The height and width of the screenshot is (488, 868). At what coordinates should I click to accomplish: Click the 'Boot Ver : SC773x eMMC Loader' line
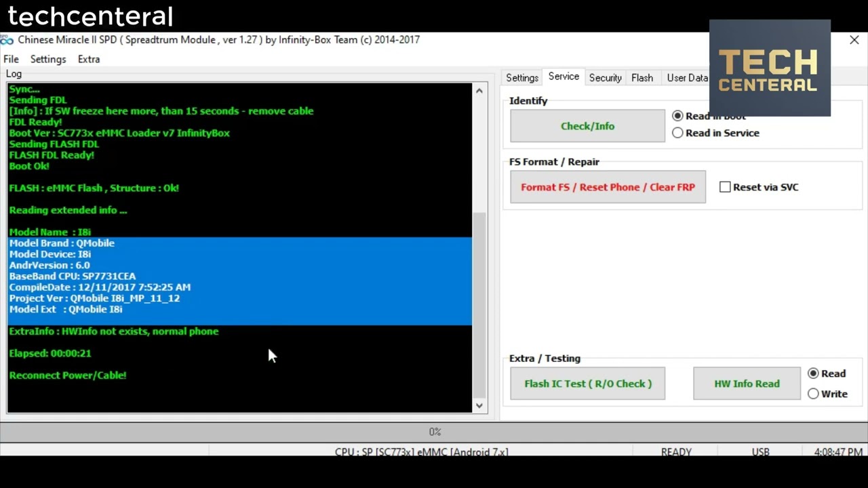[119, 133]
